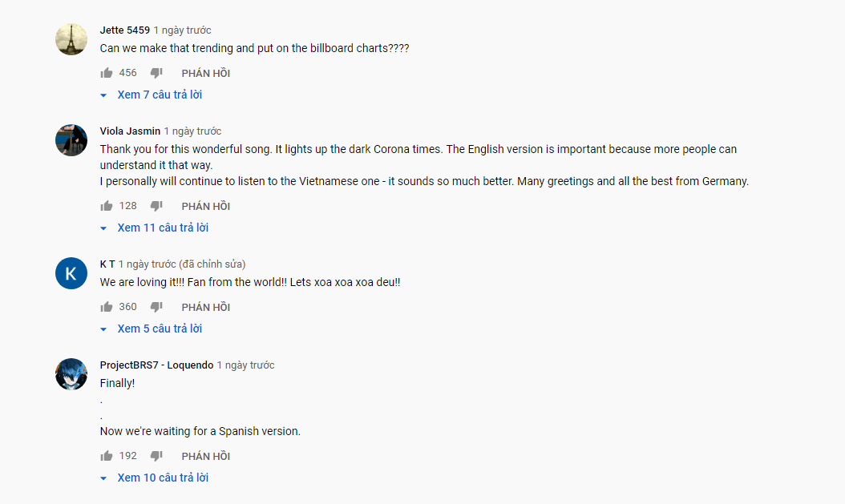
Task: Click thumbs down on Viola Jasmin's comment
Action: tap(156, 206)
